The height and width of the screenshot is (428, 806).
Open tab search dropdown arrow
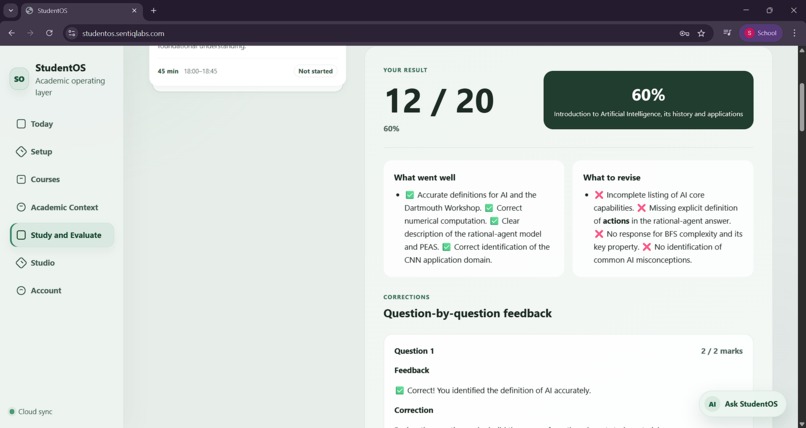pyautogui.click(x=10, y=10)
